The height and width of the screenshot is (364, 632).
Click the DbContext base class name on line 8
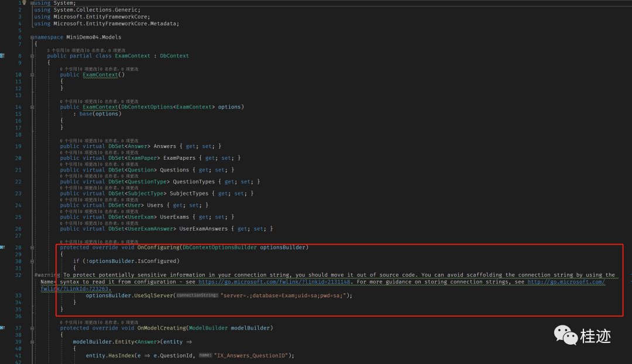click(x=174, y=56)
